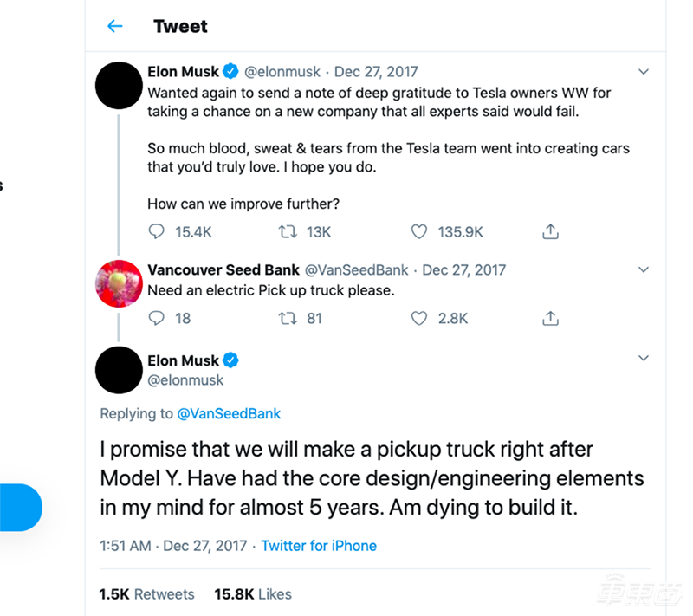The width and height of the screenshot is (693, 616).
Task: Open the @VanSeedBank reply link
Action: tap(229, 413)
